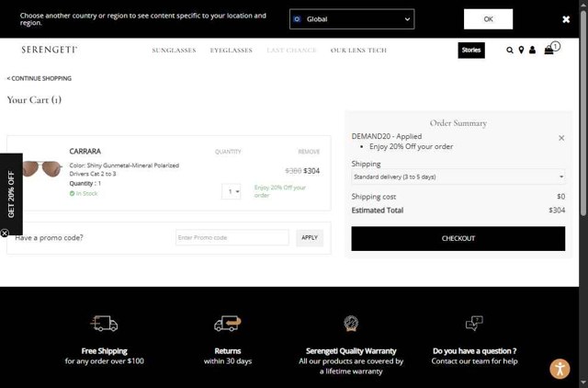The image size is (588, 388).
Task: Click the Returns truck icon
Action: click(x=228, y=323)
